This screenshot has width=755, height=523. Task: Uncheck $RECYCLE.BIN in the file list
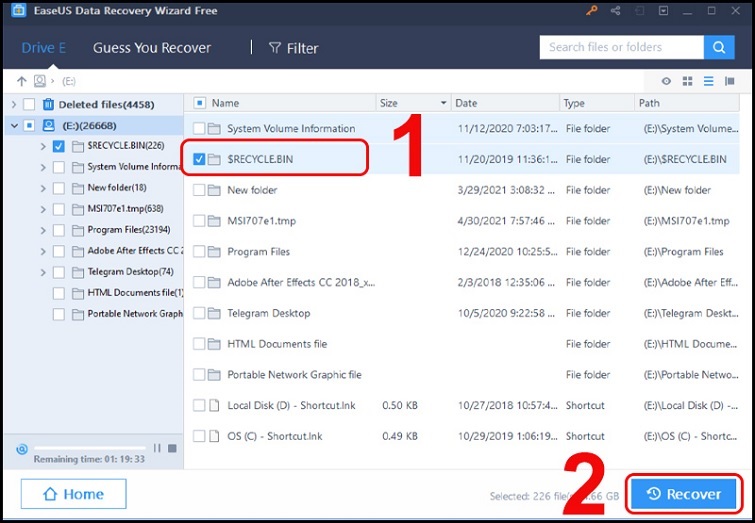[200, 159]
